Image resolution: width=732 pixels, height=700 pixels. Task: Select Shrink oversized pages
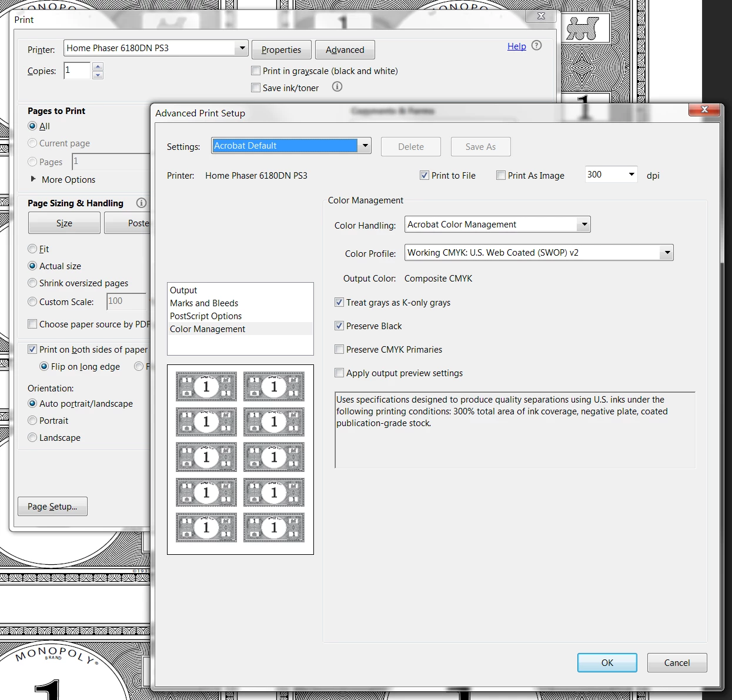coord(32,283)
